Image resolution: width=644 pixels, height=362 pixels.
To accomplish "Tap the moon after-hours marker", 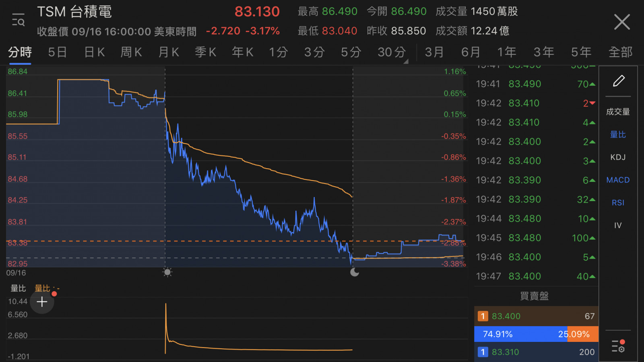I will click(x=354, y=272).
